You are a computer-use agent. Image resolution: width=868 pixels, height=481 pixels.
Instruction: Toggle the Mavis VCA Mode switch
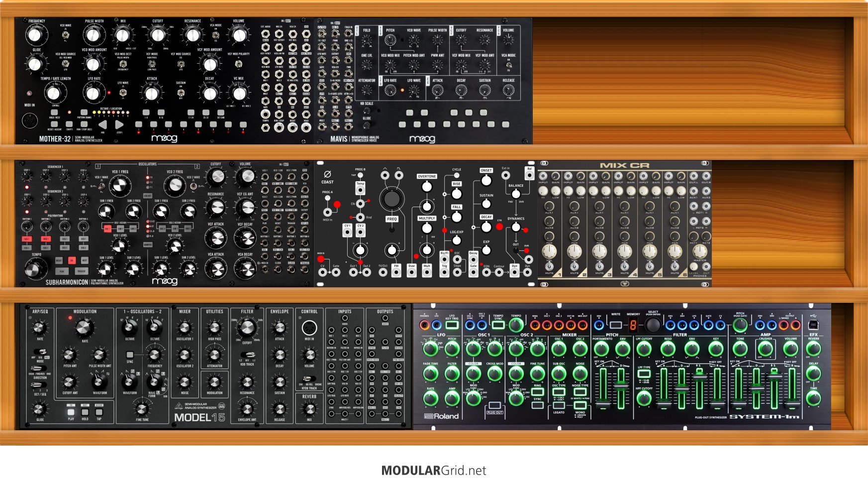pos(508,65)
